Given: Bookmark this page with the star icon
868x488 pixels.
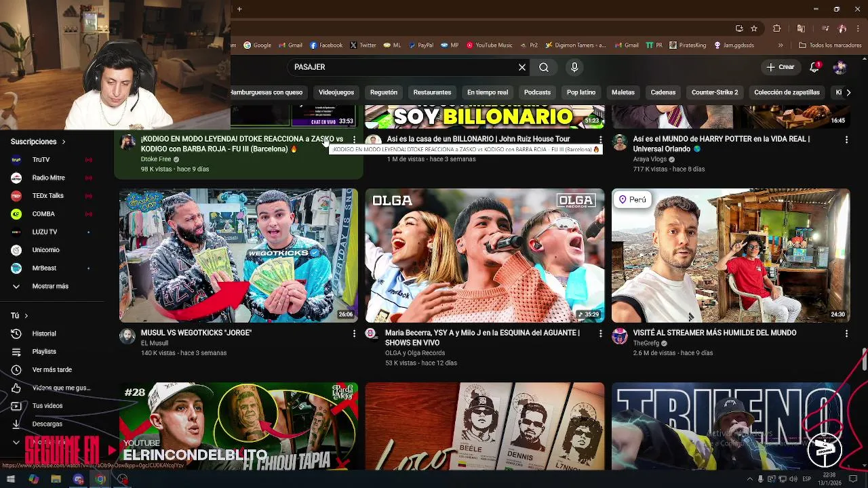Looking at the screenshot, I should pos(754,28).
